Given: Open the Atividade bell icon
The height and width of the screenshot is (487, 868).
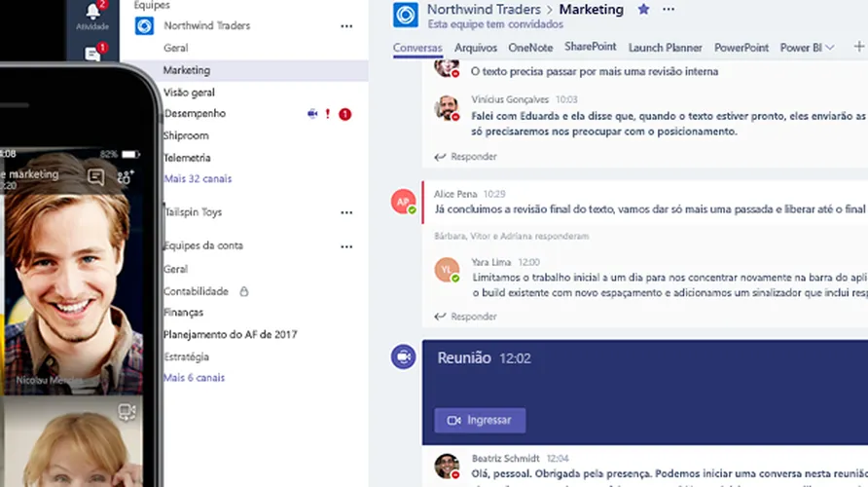Looking at the screenshot, I should 92,13.
